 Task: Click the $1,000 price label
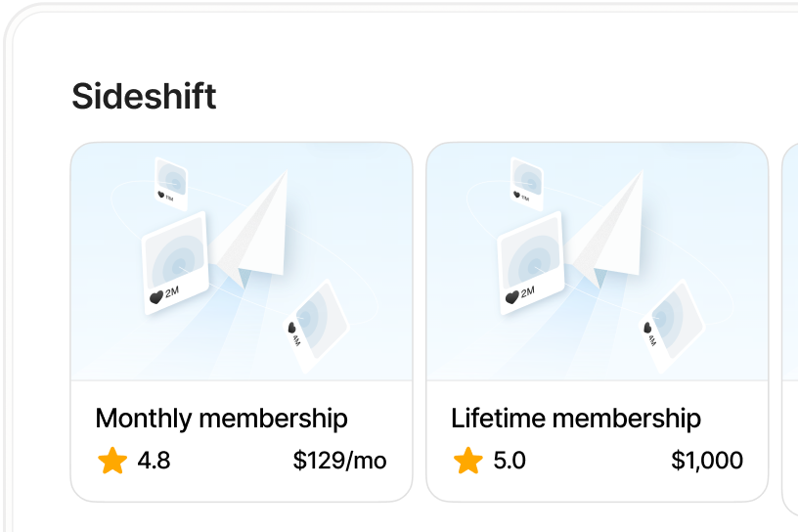[706, 461]
